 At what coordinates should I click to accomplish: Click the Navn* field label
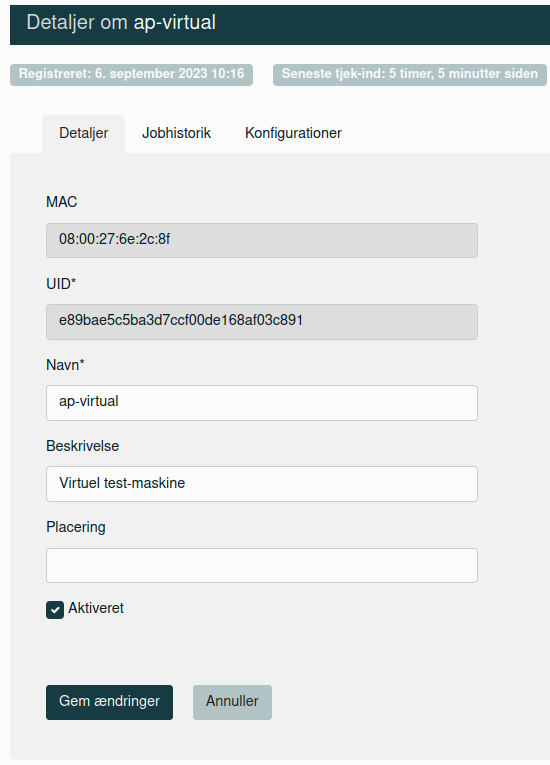tap(65, 365)
